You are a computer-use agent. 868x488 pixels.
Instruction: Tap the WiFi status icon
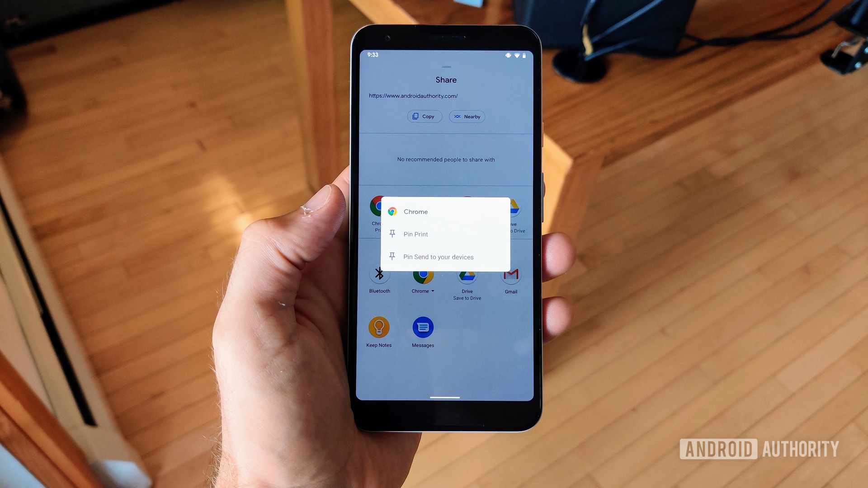click(514, 56)
